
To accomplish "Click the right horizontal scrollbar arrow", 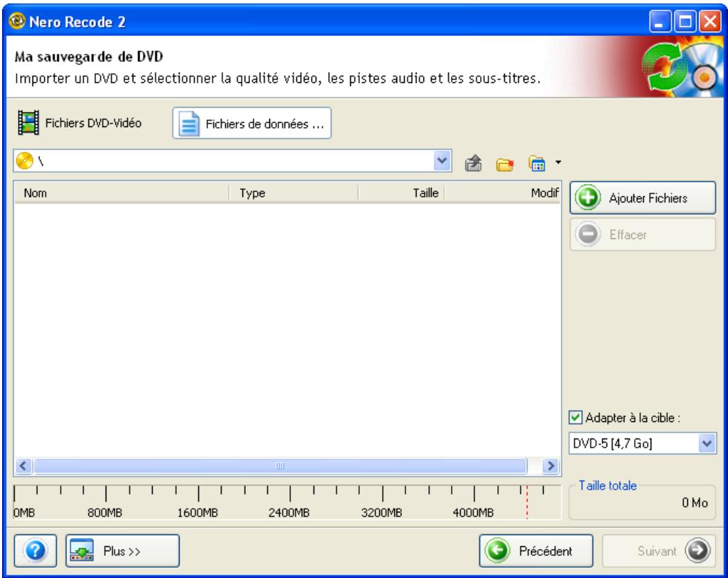I will point(550,465).
